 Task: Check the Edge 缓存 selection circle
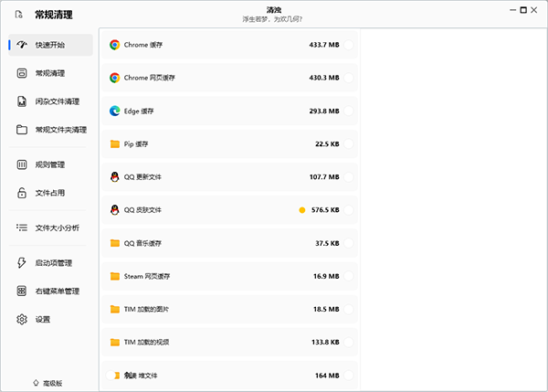point(349,111)
